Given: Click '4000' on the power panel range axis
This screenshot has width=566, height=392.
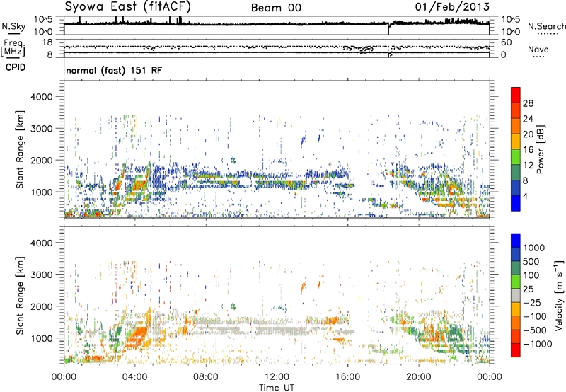Looking at the screenshot, I should point(41,97).
